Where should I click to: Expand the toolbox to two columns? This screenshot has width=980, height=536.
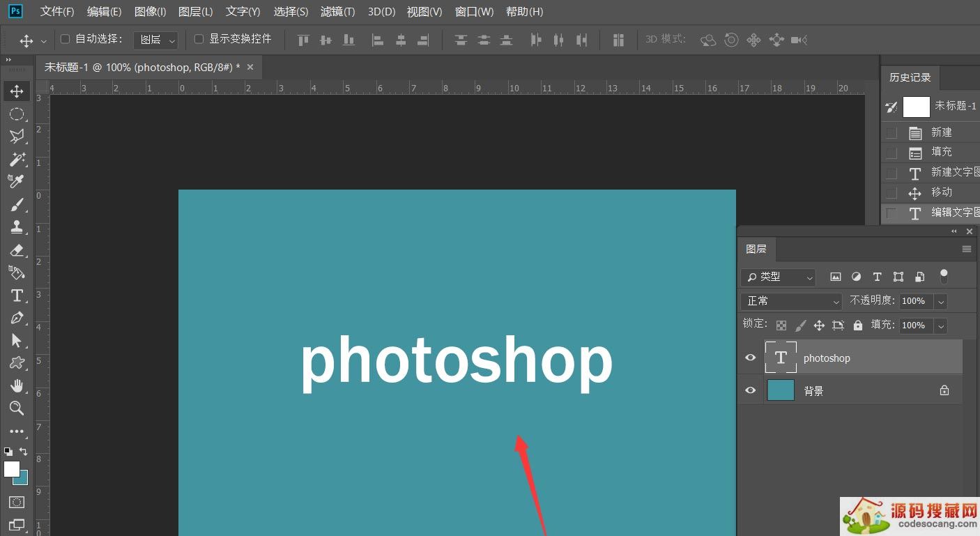pos(8,61)
